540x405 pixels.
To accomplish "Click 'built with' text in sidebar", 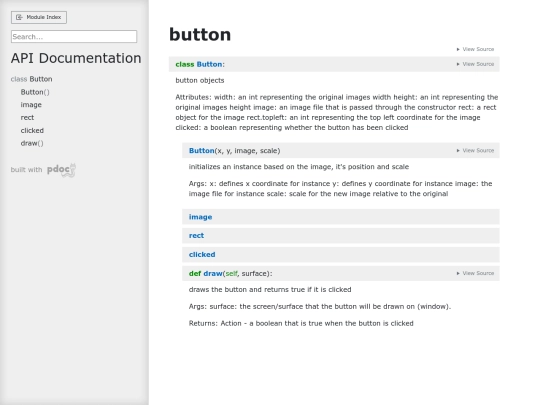I will tap(26, 170).
